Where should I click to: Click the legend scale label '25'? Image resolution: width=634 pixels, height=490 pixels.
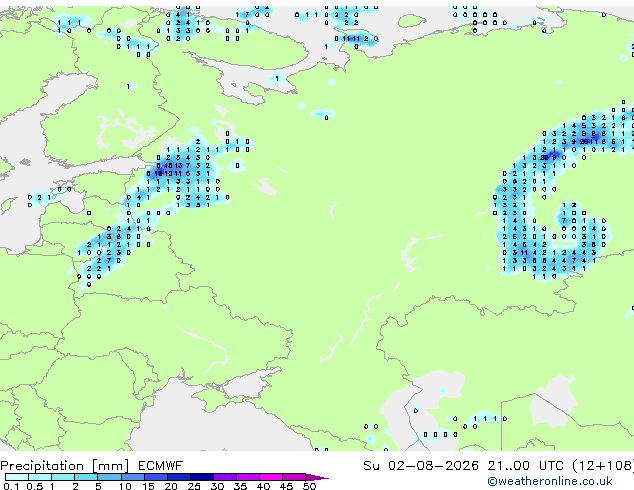tap(194, 486)
